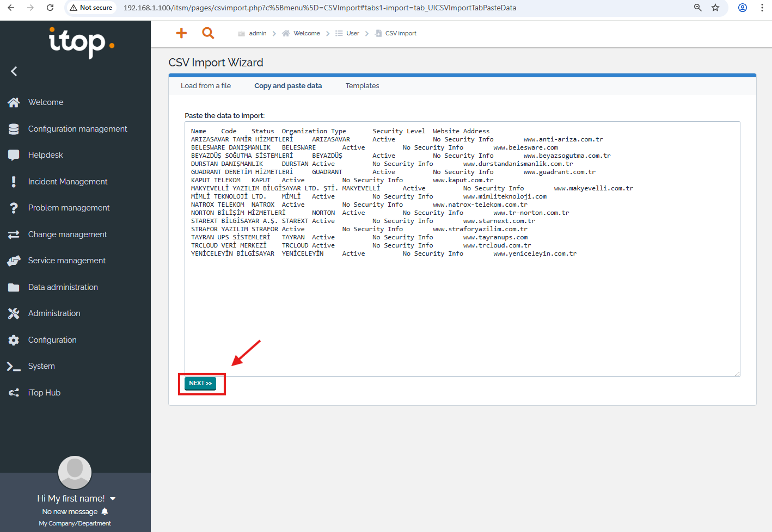This screenshot has width=772, height=532.
Task: Click the admin breadcrumb link
Action: click(258, 33)
